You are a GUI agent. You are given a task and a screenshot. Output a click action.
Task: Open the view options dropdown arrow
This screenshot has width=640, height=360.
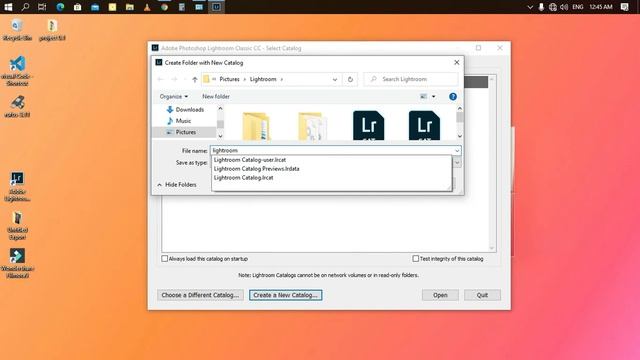[433, 97]
